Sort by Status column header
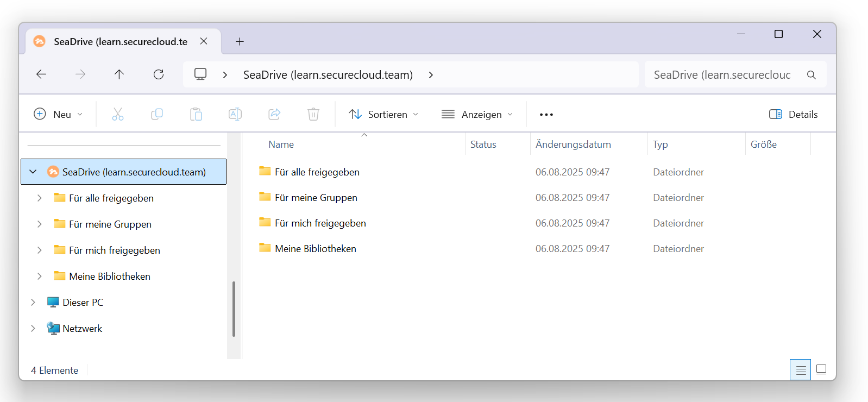 click(483, 145)
